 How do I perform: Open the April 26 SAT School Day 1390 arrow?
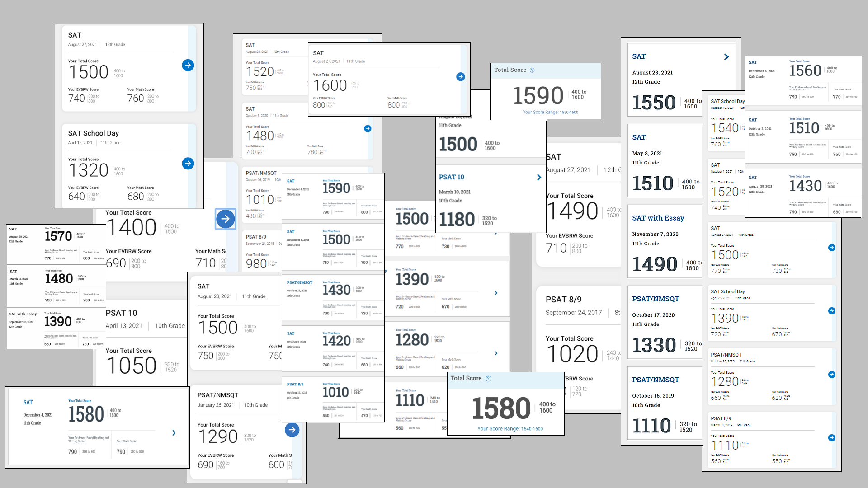[832, 311]
